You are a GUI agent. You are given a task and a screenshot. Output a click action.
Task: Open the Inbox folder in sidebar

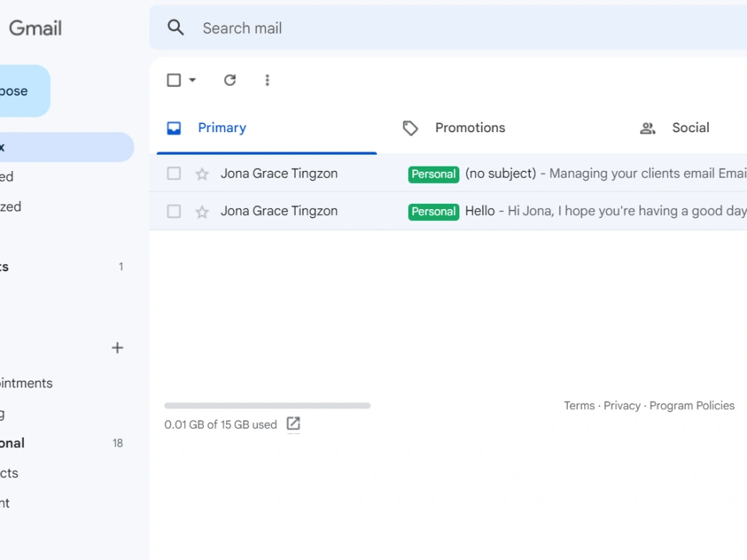66,147
